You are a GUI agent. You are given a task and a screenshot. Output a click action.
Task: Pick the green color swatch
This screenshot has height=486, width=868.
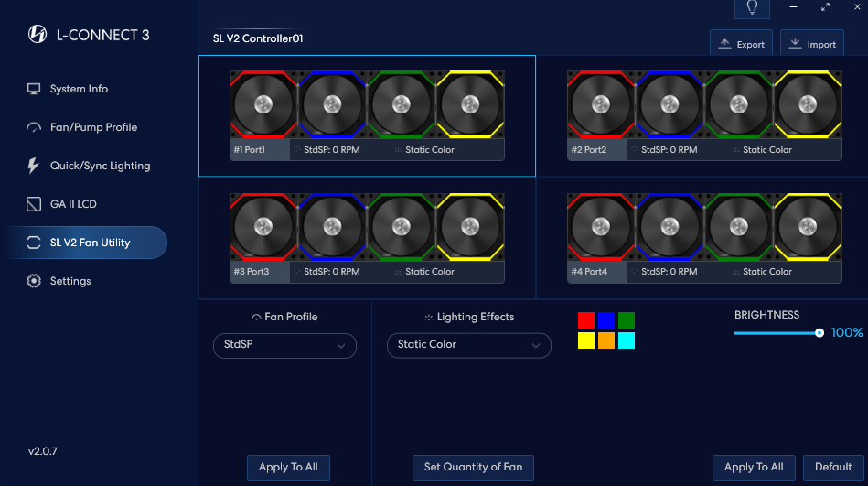click(627, 320)
